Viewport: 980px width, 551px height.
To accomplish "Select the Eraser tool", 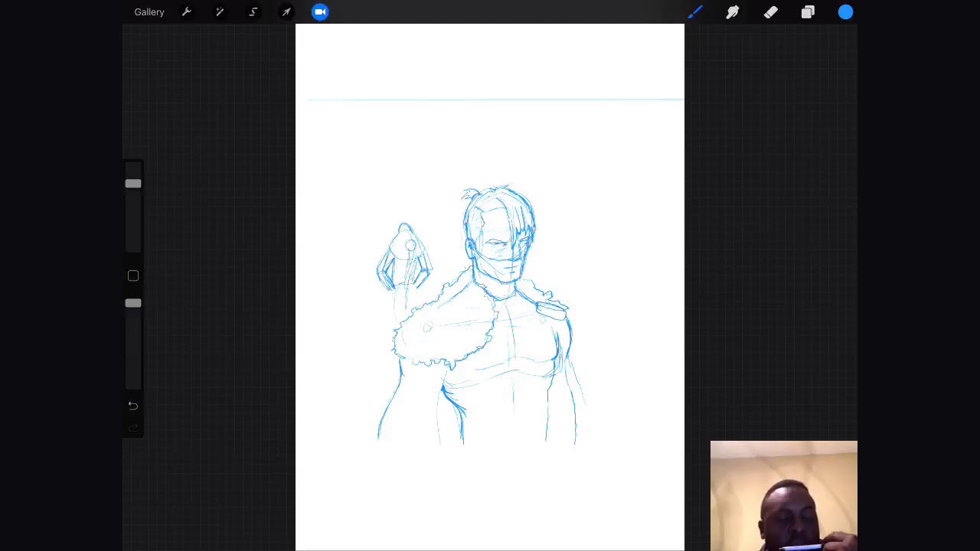I will 770,12.
